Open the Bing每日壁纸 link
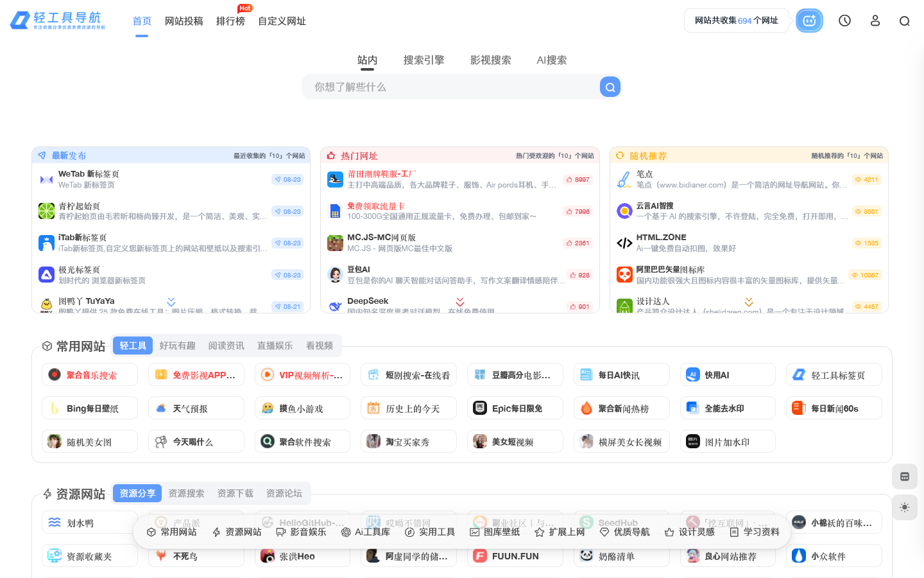 point(90,408)
